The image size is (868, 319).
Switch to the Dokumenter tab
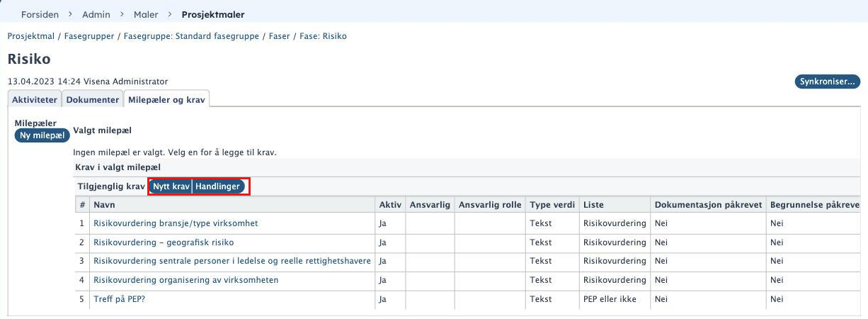point(93,100)
